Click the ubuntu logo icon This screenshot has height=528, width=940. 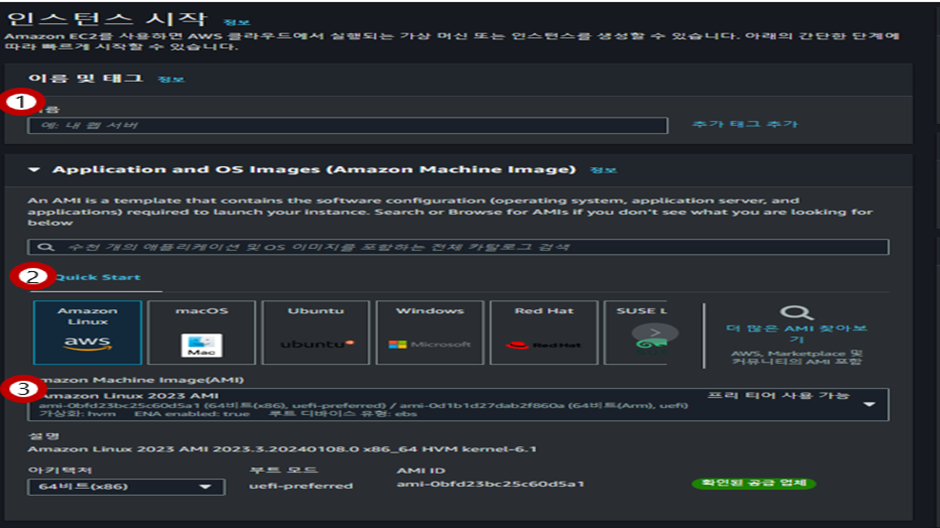click(317, 344)
